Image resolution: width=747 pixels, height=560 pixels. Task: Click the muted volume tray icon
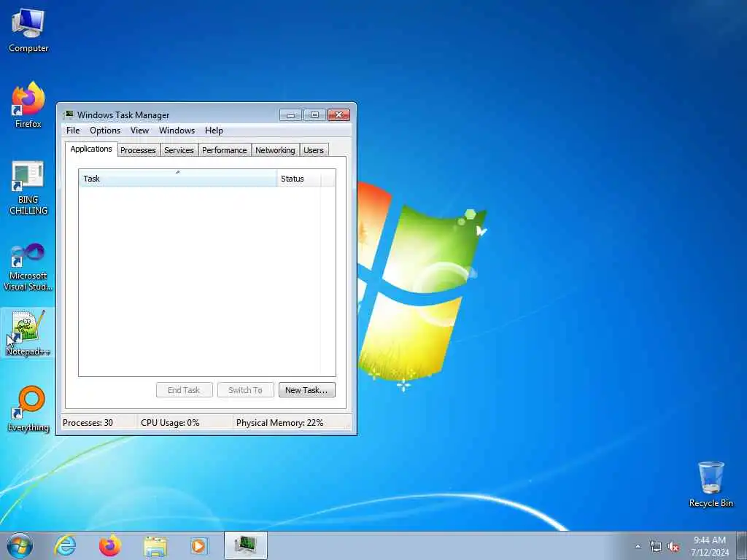coord(673,547)
